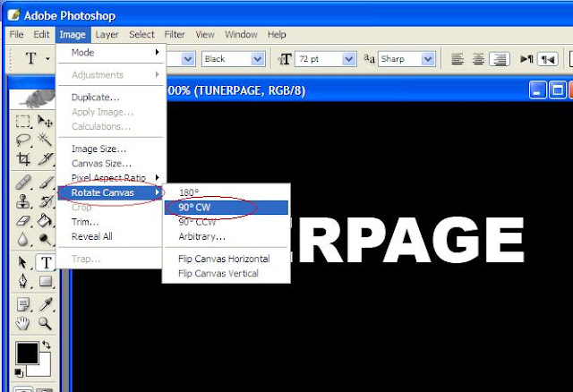Select the Crop tool in toolbox

click(x=23, y=159)
